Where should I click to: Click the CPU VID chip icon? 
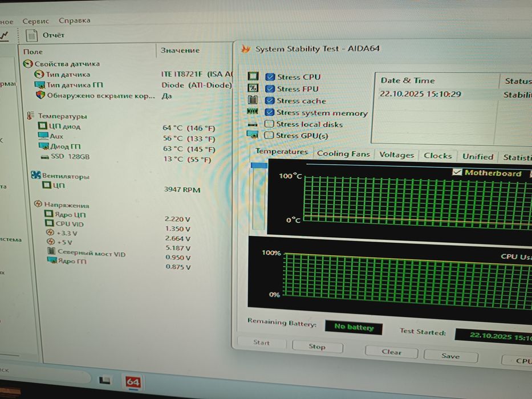(x=49, y=223)
